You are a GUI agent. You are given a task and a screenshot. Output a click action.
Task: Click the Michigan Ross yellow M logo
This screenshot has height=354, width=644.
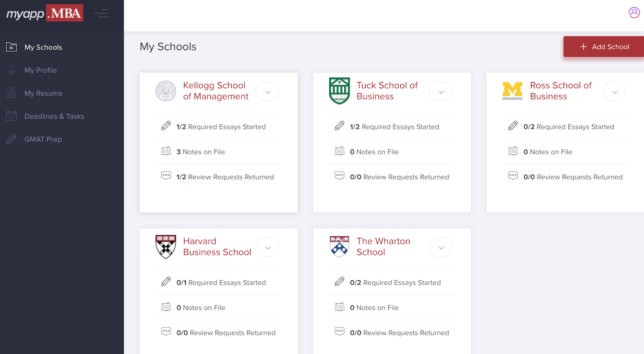tap(512, 91)
